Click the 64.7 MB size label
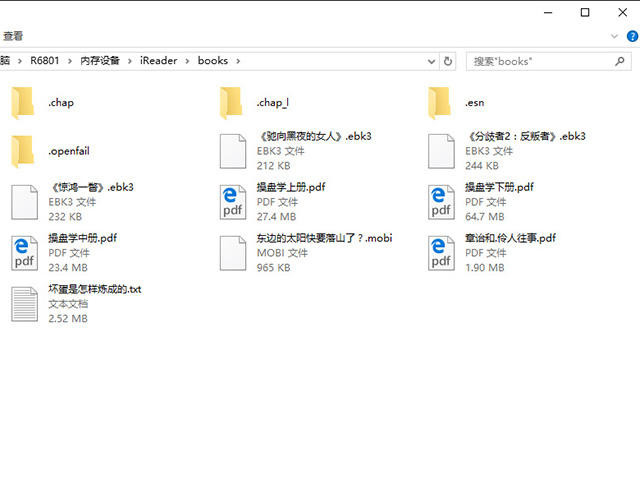Viewport: 640px width, 480px height. 485,217
